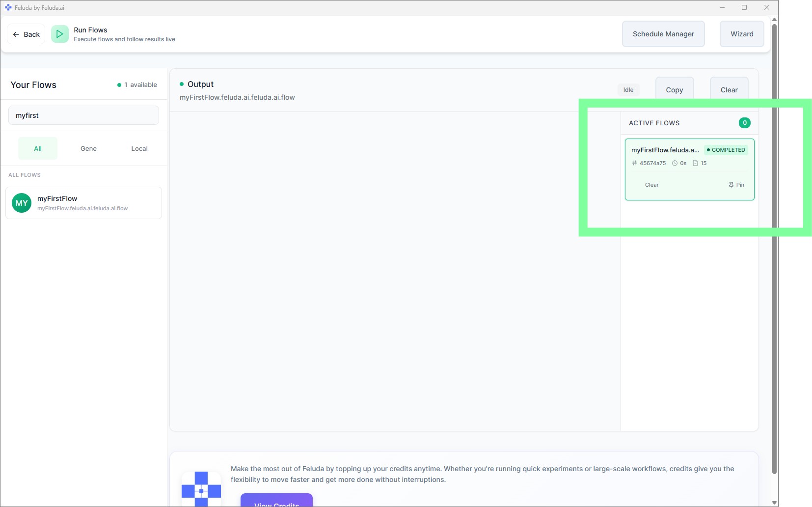This screenshot has height=507, width=812.
Task: Launch the Wizard
Action: point(741,34)
